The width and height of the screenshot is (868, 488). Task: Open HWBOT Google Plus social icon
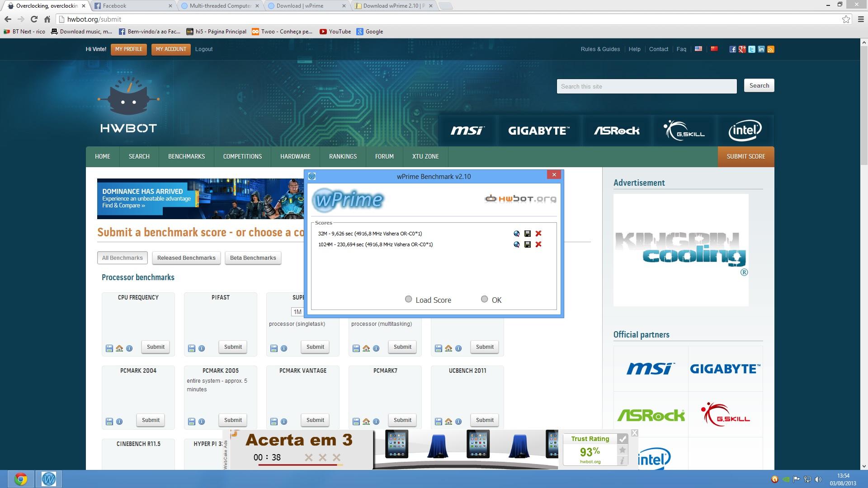742,49
